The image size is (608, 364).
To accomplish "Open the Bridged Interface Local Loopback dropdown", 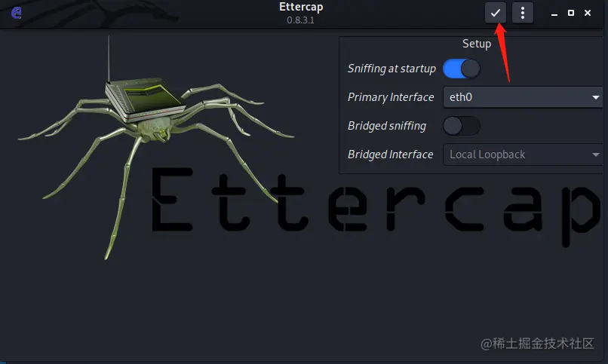I will [x=523, y=154].
